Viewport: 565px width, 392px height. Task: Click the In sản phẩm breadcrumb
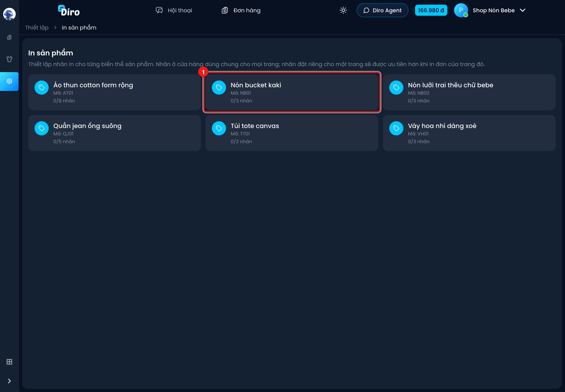[x=79, y=27]
